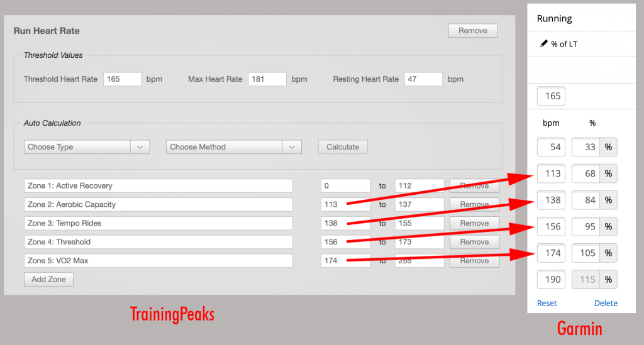Click Garmin bpm field showing 113
This screenshot has height=345, width=644.
coord(551,173)
